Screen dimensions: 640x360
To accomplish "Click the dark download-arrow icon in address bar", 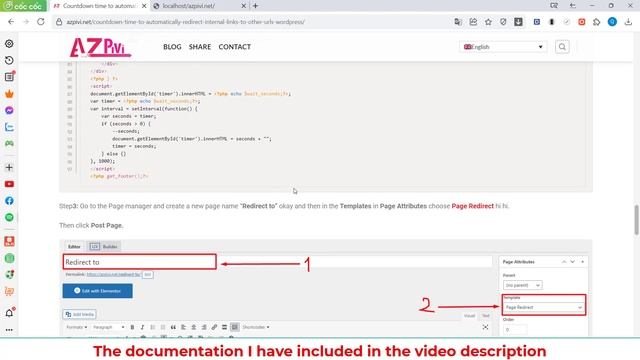I will point(518,22).
